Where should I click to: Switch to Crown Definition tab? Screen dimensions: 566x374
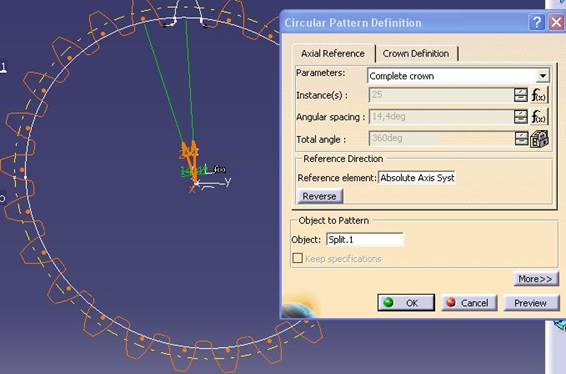click(x=416, y=54)
